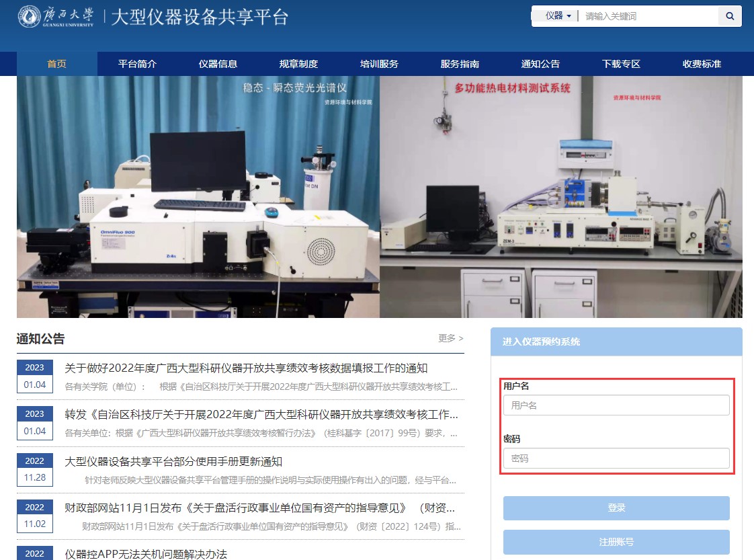This screenshot has height=560, width=754.
Task: Click the Guangxi University logo
Action: tap(56, 16)
